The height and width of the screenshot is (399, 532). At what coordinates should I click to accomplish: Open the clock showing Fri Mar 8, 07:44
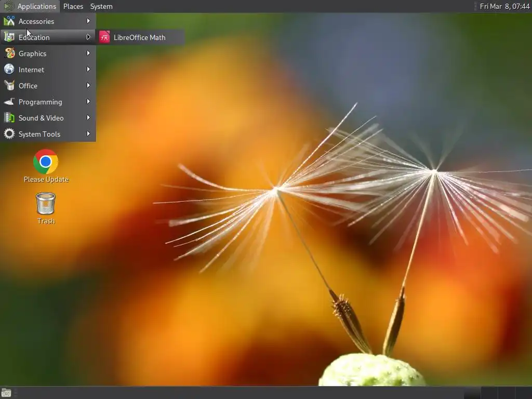click(504, 6)
